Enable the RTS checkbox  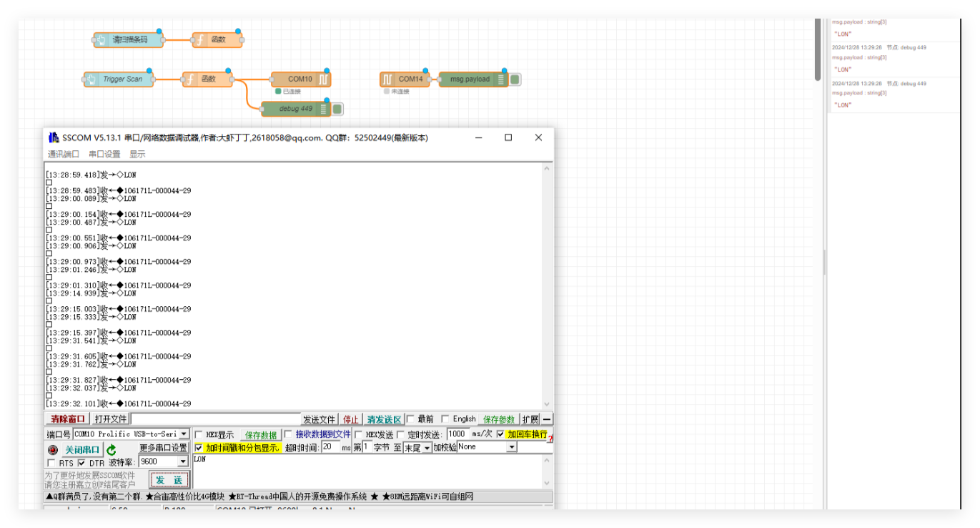coord(51,463)
